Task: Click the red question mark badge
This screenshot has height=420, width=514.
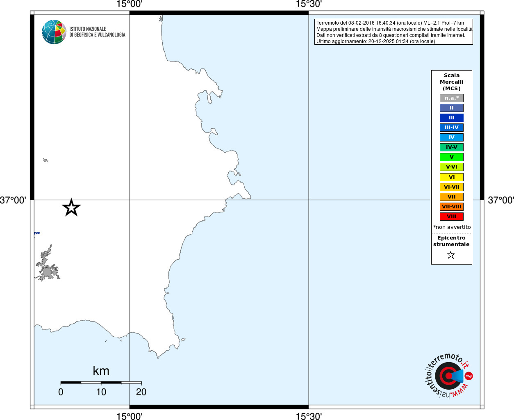Action: point(469,376)
